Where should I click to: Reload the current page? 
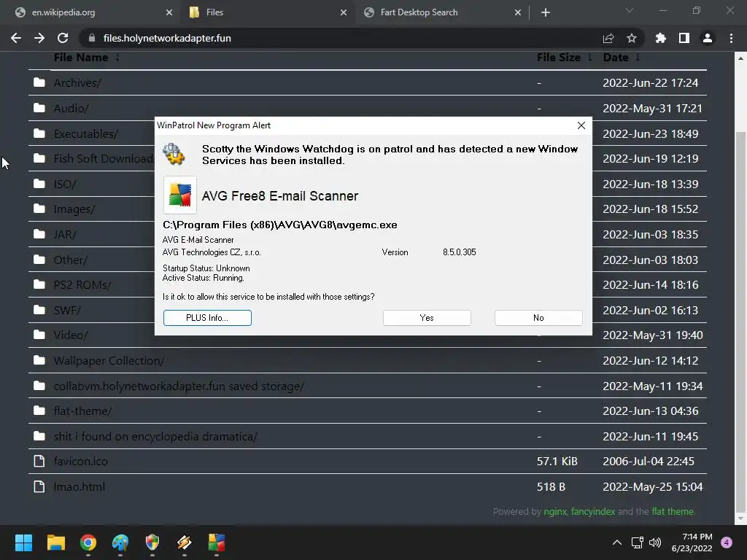point(63,38)
